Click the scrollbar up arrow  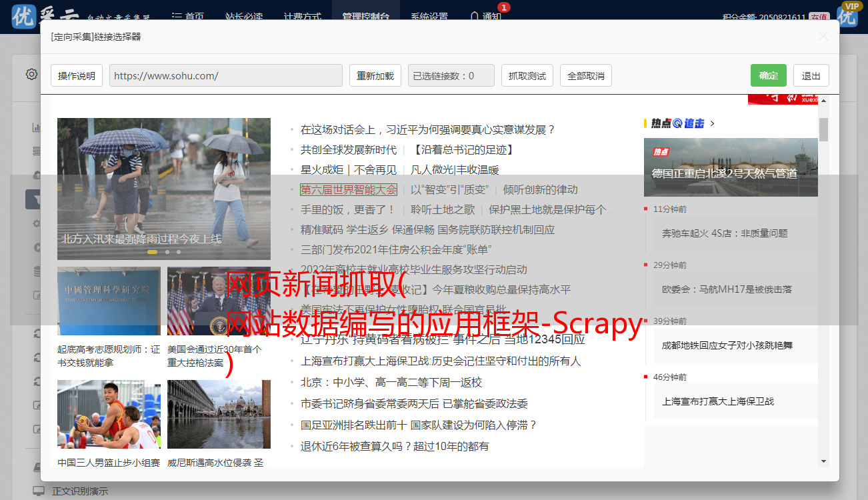823,101
